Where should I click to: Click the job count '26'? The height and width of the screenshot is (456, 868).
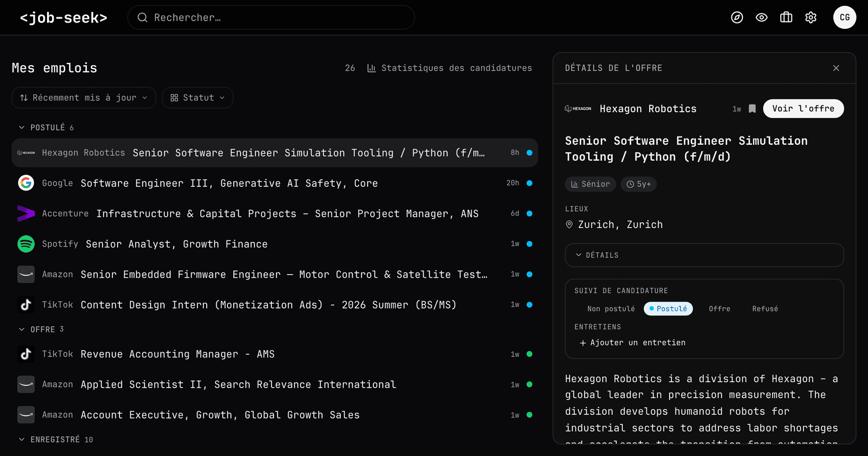[350, 68]
